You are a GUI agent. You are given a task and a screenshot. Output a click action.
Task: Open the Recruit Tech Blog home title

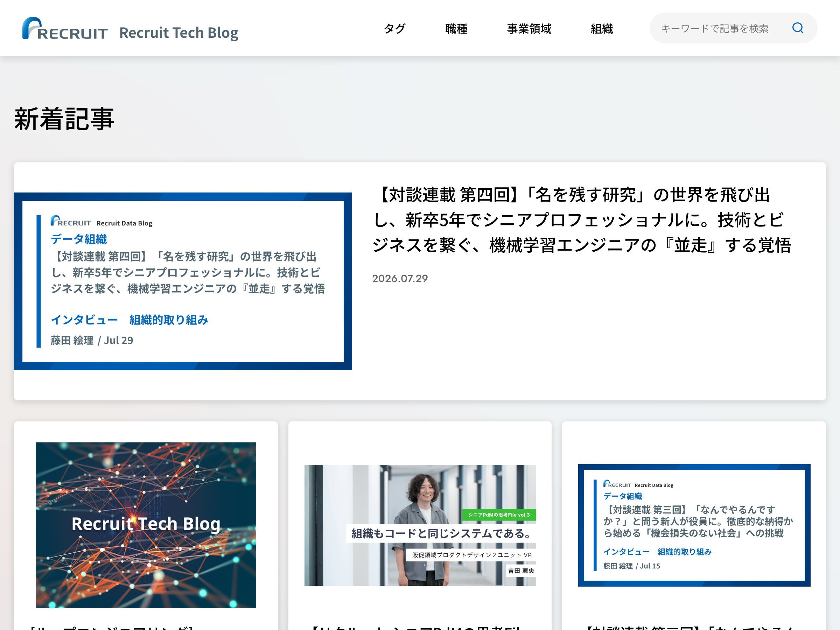tap(178, 33)
